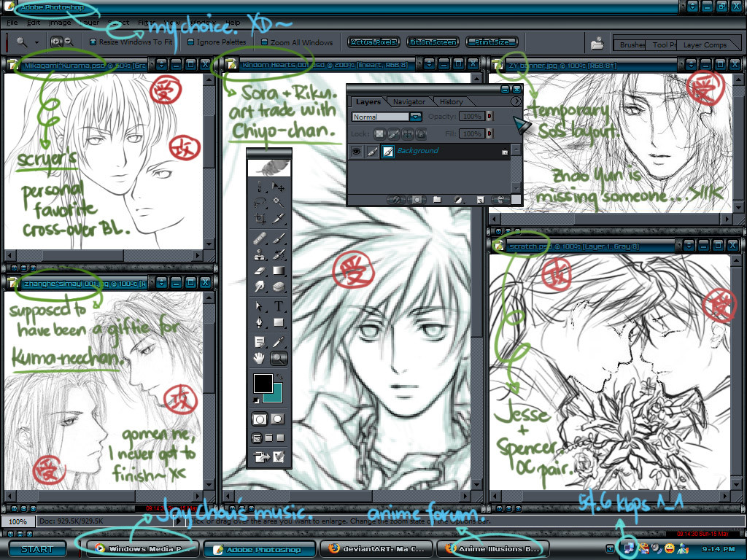Open the file browser folder icon
Screen dimensions: 747x560
tap(597, 44)
